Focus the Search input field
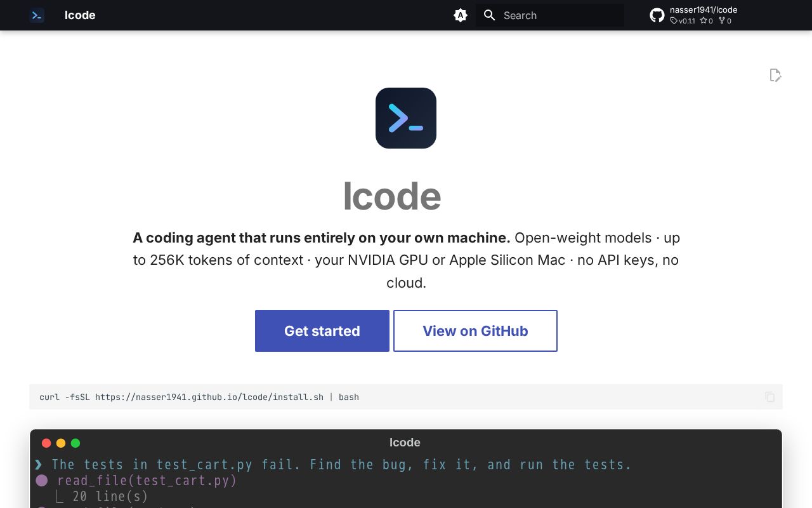Image resolution: width=812 pixels, height=508 pixels. [550, 15]
